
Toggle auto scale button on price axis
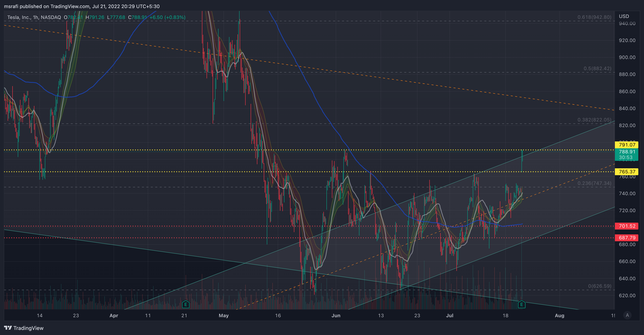[x=627, y=315]
